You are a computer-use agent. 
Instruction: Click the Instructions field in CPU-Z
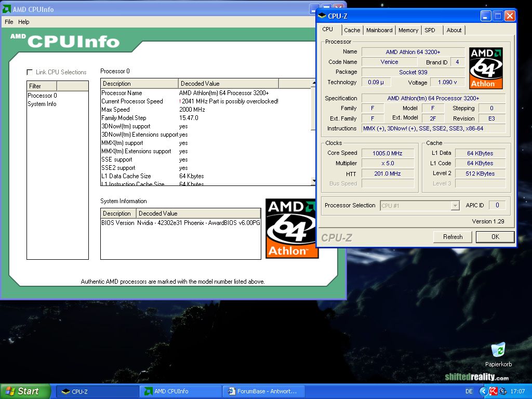click(x=433, y=129)
